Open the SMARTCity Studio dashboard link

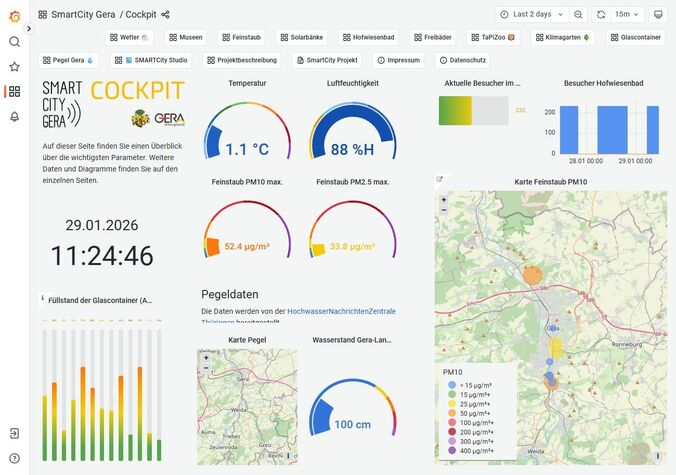coord(150,60)
